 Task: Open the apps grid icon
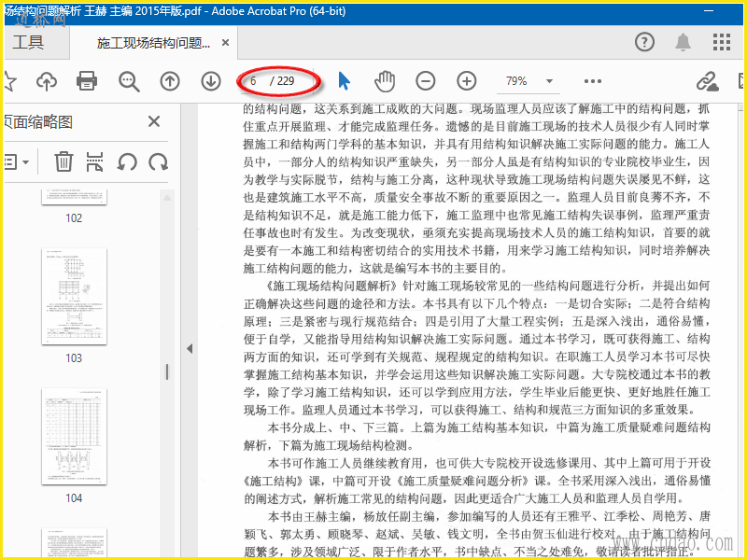[x=722, y=42]
